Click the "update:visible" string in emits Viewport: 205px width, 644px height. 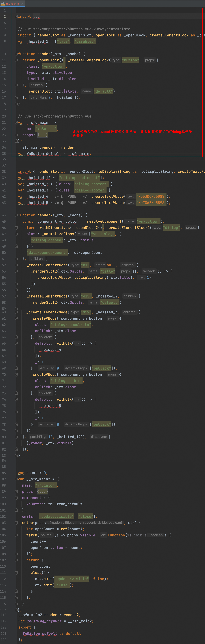point(57,517)
